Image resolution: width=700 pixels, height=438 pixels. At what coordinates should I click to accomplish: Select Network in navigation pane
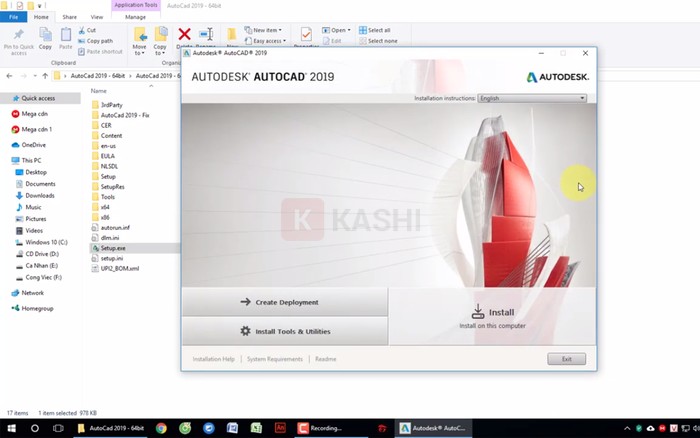[33, 293]
